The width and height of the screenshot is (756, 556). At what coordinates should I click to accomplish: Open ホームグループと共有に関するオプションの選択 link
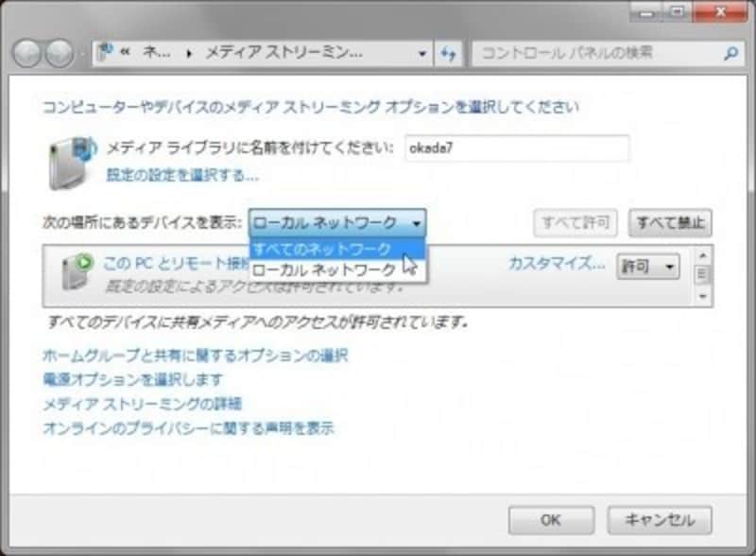coord(196,356)
